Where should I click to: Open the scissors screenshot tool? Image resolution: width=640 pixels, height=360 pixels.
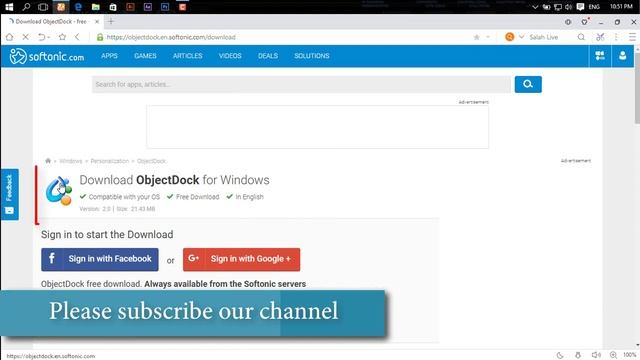(600, 37)
